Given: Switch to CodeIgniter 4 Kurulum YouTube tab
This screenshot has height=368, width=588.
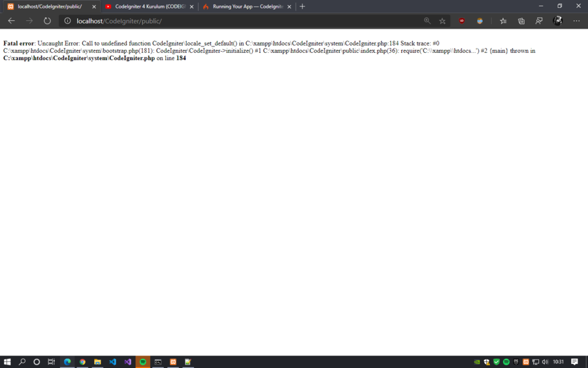Looking at the screenshot, I should [150, 7].
